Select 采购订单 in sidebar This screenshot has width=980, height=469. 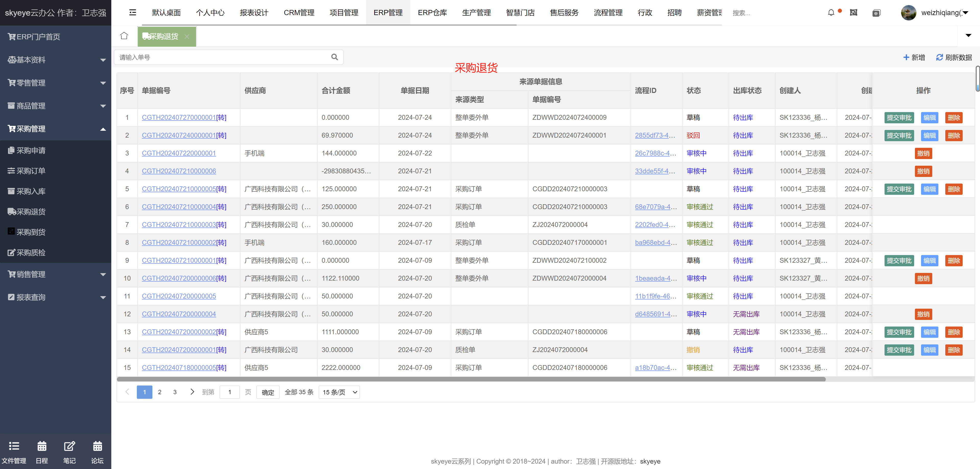(x=30, y=171)
